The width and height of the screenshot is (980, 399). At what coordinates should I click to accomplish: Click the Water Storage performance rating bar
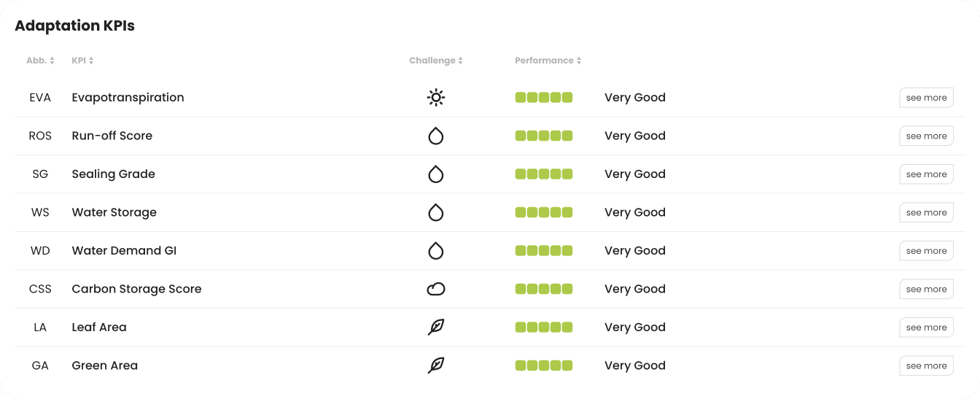pyautogui.click(x=544, y=212)
